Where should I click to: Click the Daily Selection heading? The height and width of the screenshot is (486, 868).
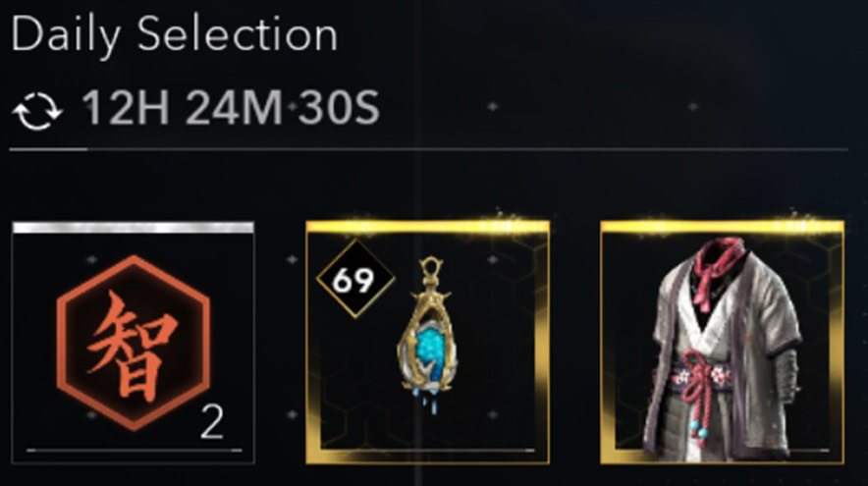click(x=174, y=35)
